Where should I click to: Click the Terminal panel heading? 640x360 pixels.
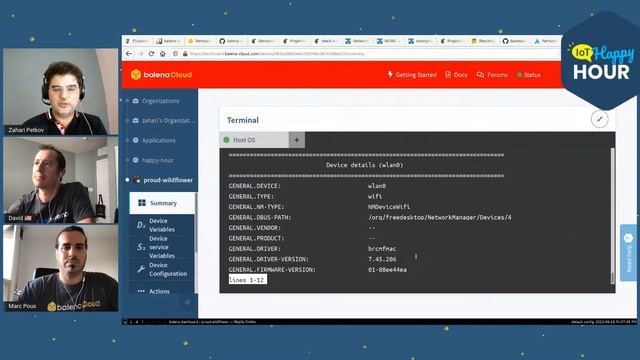coord(243,120)
